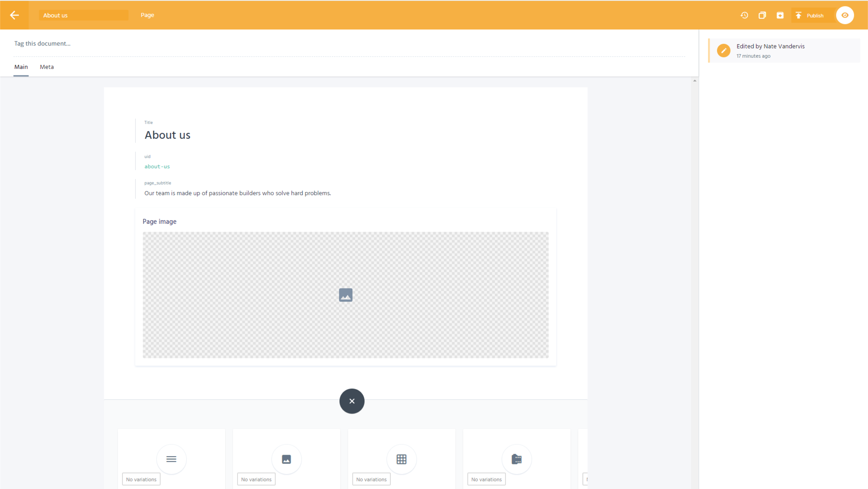
Task: Click the Edited by Nate Vandervis entry
Action: pyautogui.click(x=770, y=51)
